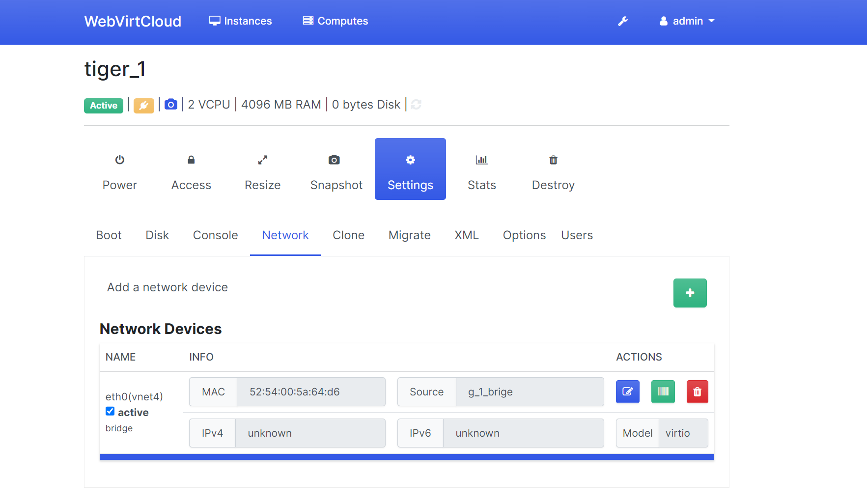Click the green barcode QoS icon
Viewport: 867px width, 504px height.
(x=663, y=392)
